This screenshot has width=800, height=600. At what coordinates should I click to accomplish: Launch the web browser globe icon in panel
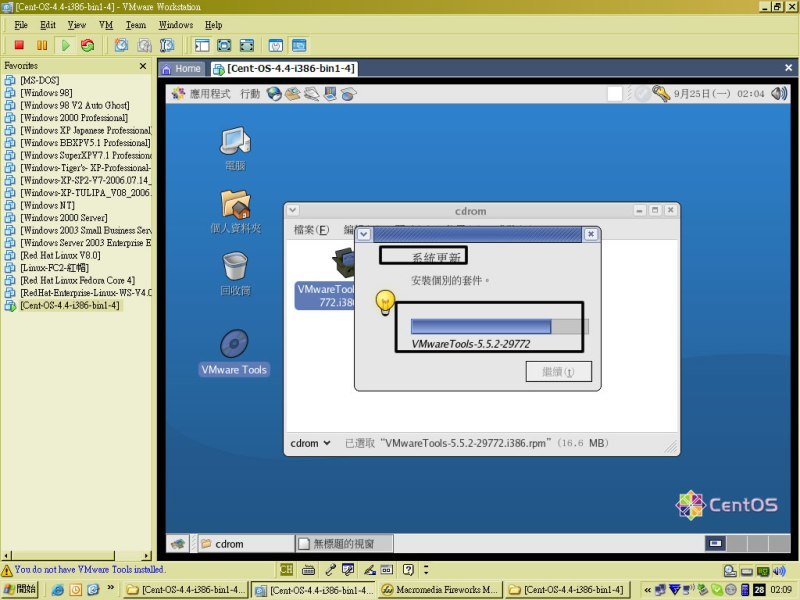(x=274, y=94)
